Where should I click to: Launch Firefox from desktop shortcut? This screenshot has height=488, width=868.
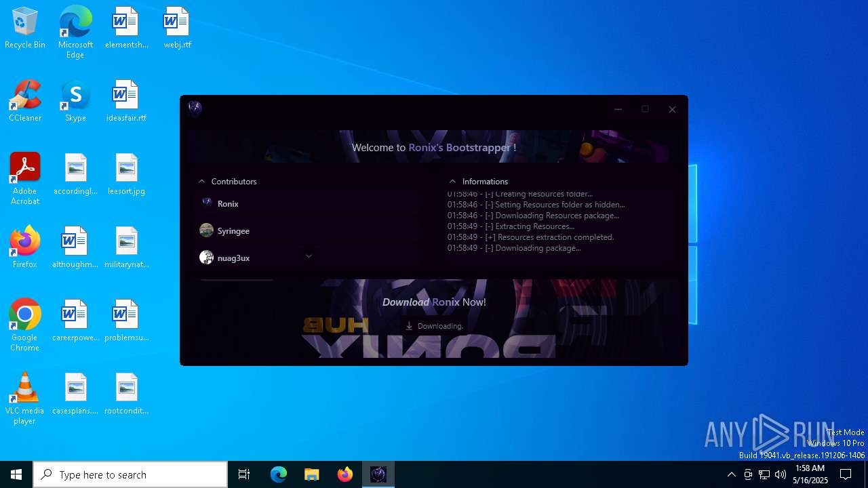[25, 248]
